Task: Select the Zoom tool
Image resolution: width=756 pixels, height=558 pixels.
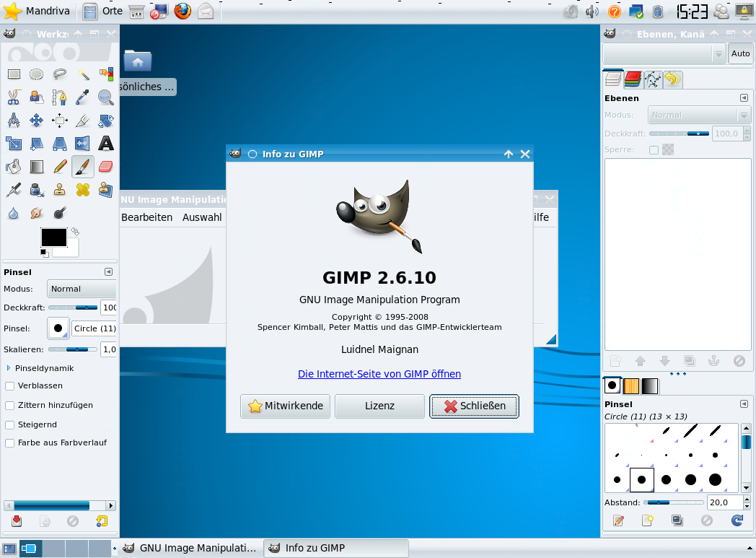Action: pos(105,97)
